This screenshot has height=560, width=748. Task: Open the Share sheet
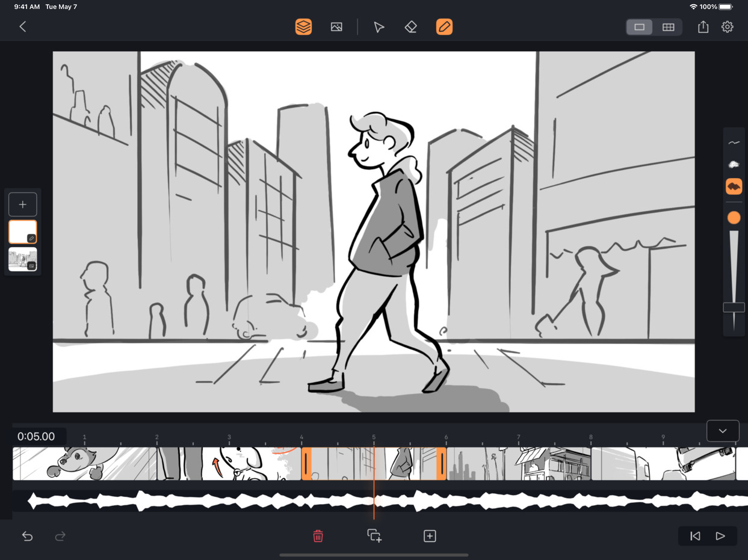coord(703,26)
